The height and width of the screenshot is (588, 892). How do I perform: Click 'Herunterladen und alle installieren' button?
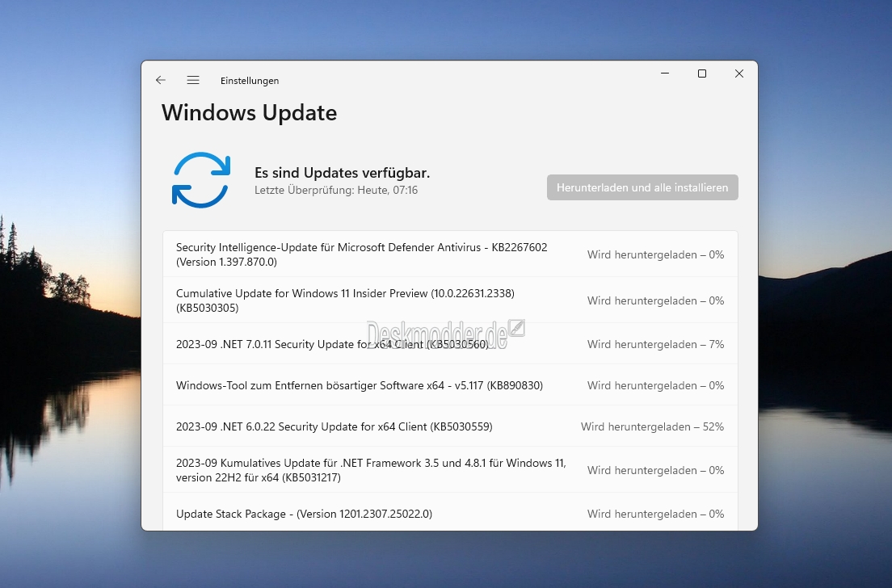(642, 187)
